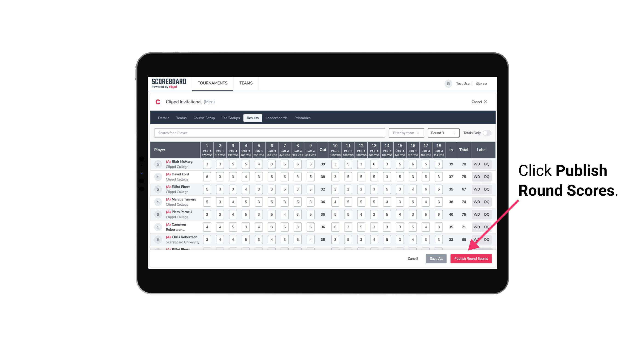Open the Round 3 round selector dropdown
This screenshot has width=644, height=346.
443,133
